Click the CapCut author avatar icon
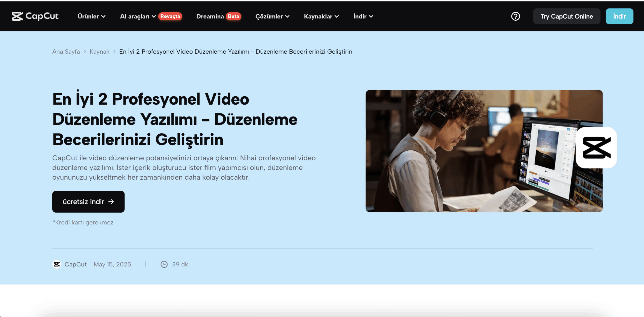644x317 pixels. (57, 264)
